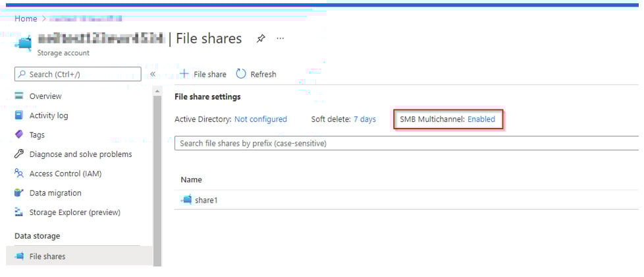
Task: Click search file shares by prefix box
Action: (x=406, y=143)
